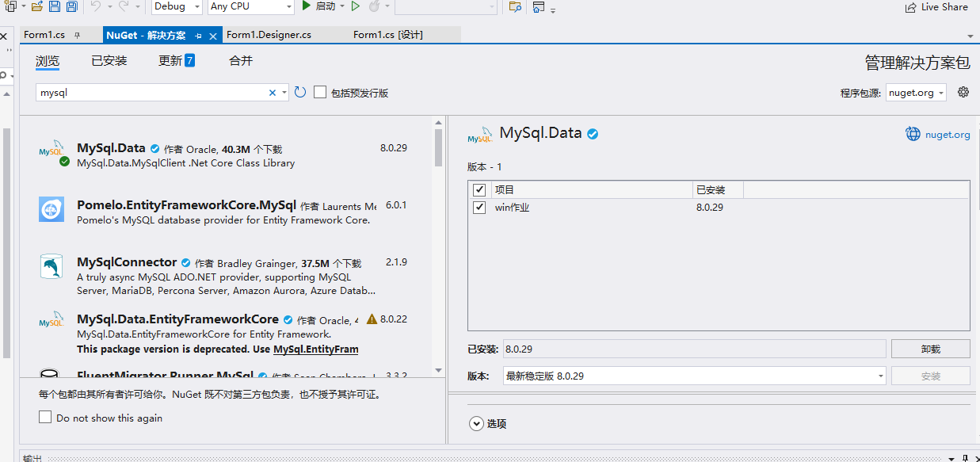This screenshot has width=980, height=462.
Task: Close the NuGet solution tab
Action: tap(212, 36)
